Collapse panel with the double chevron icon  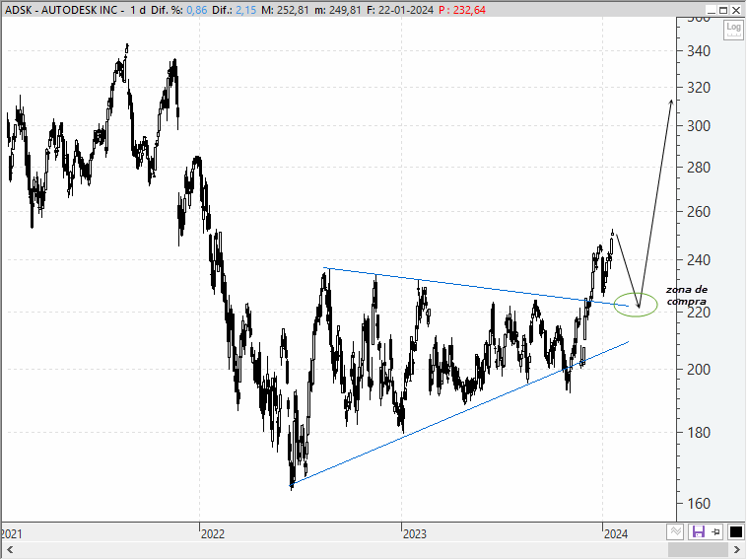point(675,531)
